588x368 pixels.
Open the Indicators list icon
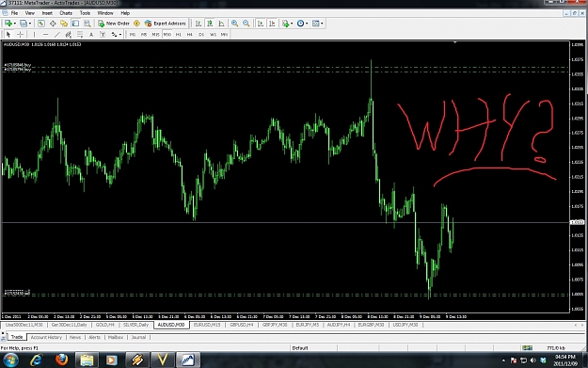coord(286,24)
